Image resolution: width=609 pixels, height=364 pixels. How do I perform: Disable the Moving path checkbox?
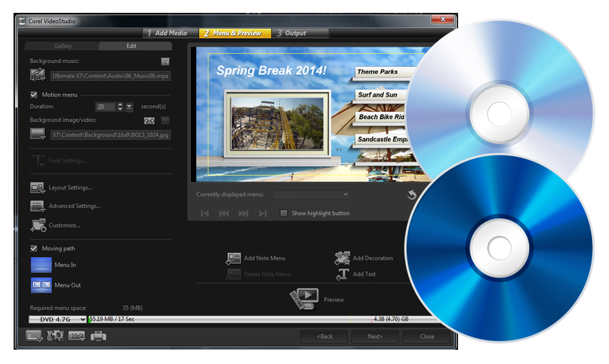click(x=34, y=248)
